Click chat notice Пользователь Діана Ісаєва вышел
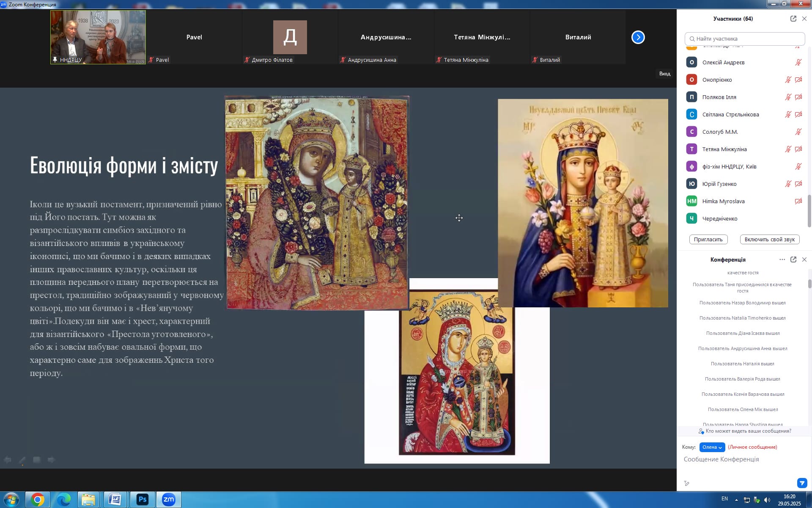 pyautogui.click(x=743, y=333)
